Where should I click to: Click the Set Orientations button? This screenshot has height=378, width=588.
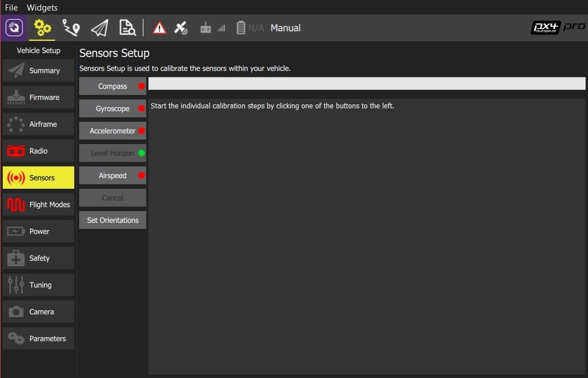[112, 221]
